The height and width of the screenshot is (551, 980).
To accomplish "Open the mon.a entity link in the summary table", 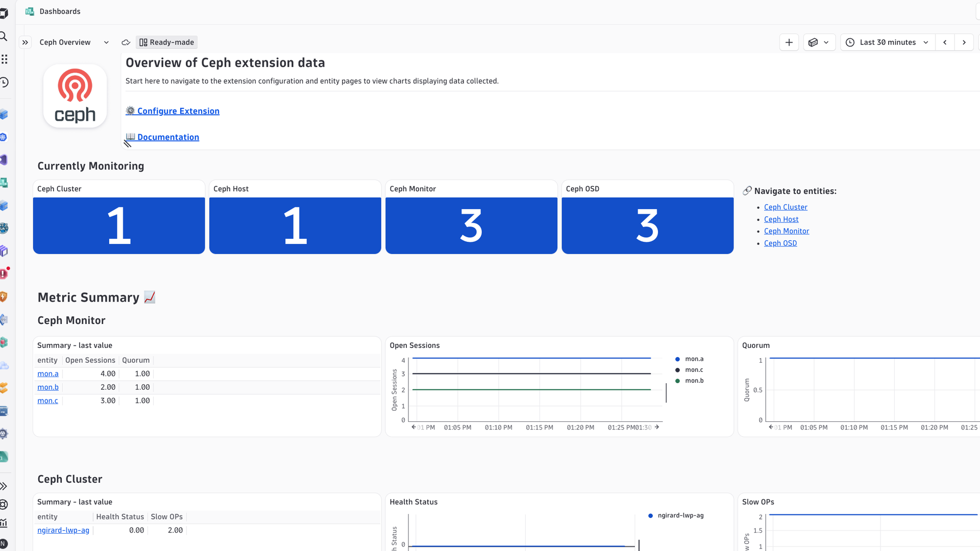I will [48, 373].
